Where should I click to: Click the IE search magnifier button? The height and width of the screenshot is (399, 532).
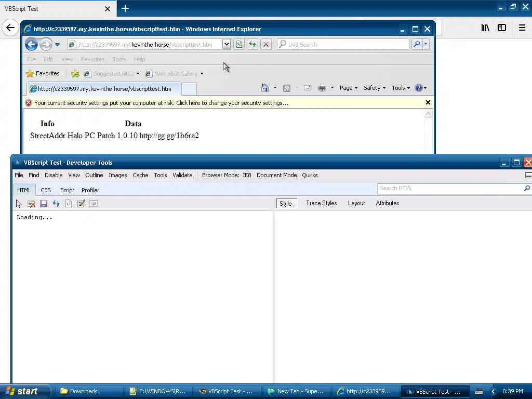click(417, 44)
